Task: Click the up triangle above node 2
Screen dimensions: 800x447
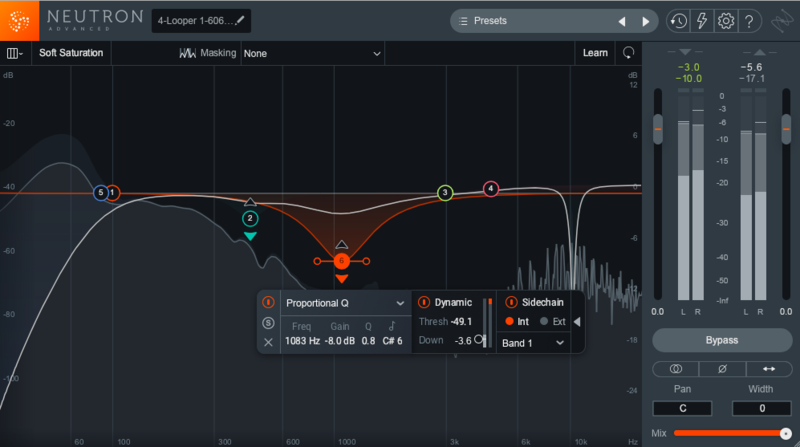Action: (x=250, y=202)
